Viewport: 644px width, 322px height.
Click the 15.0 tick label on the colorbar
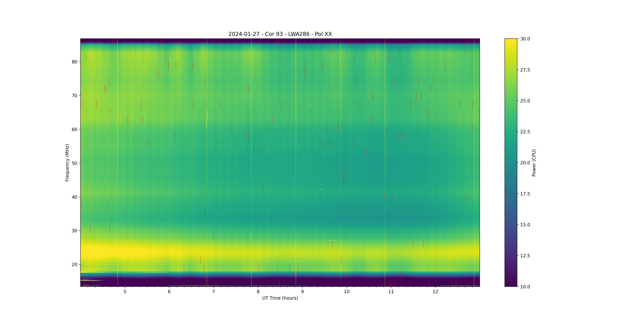point(525,225)
